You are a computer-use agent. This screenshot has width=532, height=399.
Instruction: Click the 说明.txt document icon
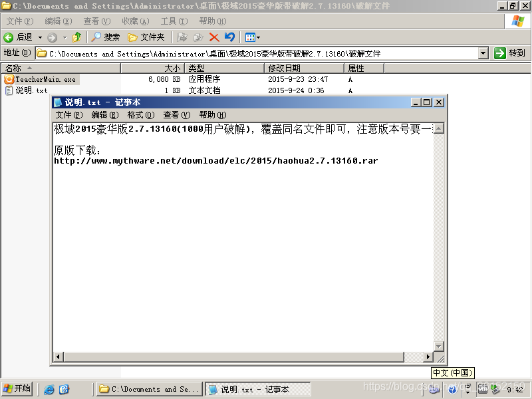[9, 90]
